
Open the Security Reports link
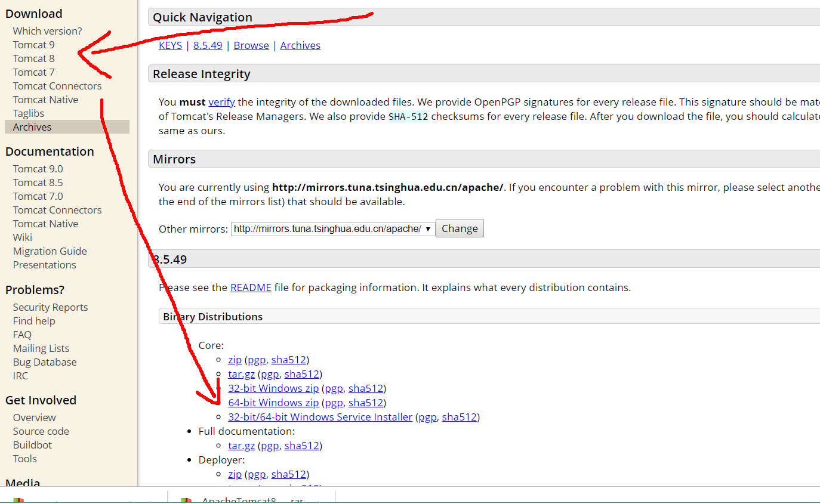[51, 307]
